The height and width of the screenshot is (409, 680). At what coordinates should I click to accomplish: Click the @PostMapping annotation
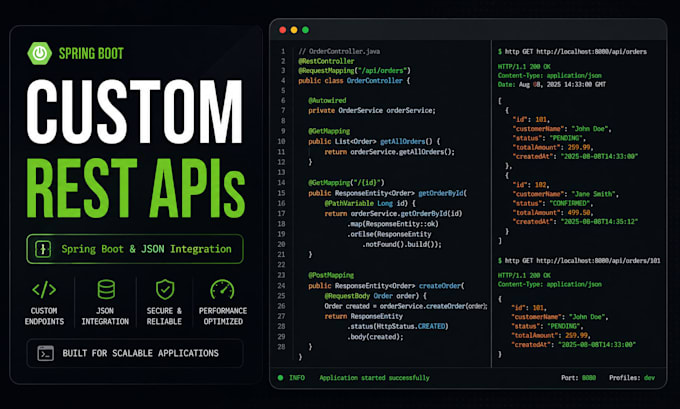(x=331, y=275)
